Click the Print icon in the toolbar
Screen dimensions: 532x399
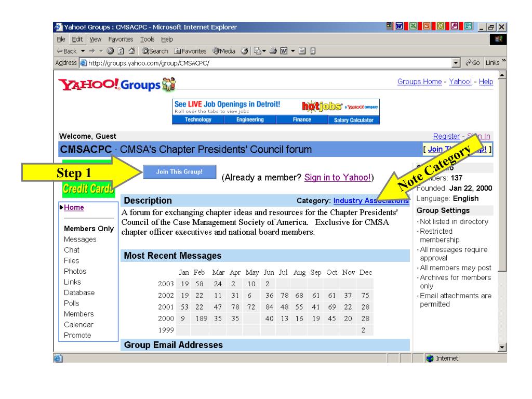pos(273,51)
